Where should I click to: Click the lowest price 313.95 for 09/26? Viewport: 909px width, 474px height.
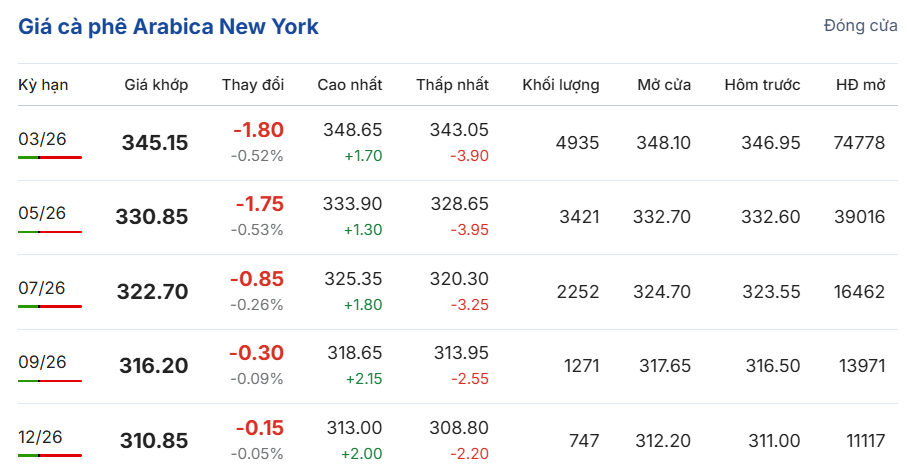(459, 353)
